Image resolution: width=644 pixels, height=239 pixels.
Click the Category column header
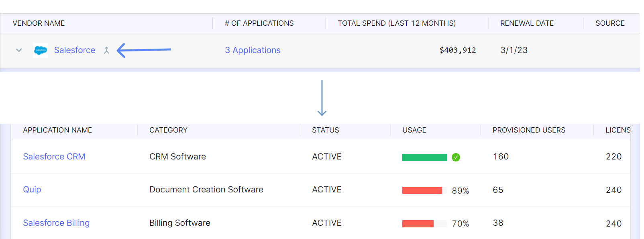click(168, 130)
